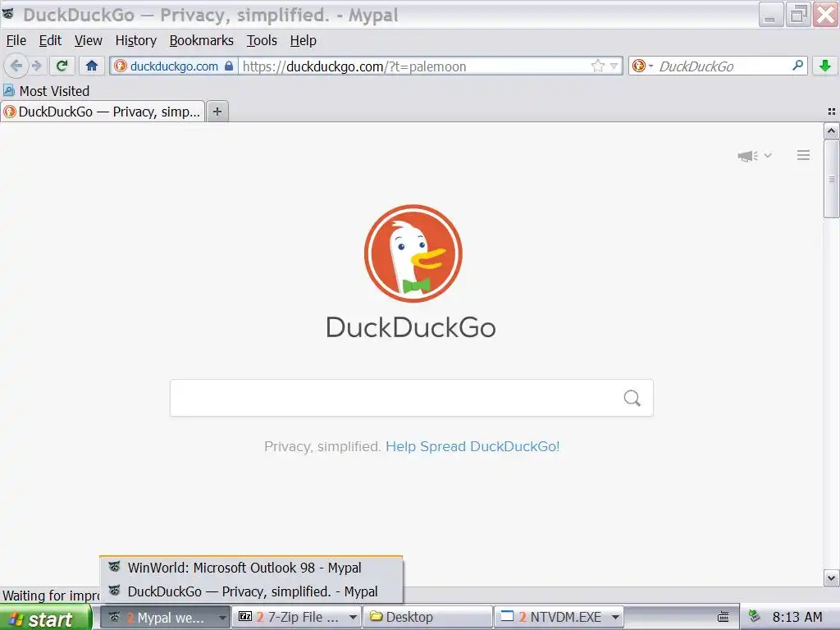
Task: Open Most Visited bookmarks folder
Action: (47, 91)
